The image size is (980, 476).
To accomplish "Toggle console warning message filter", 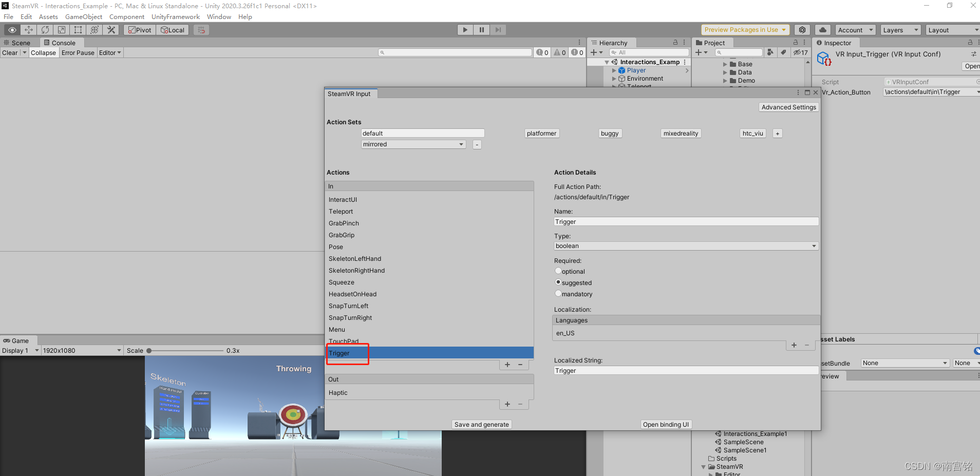I will tap(560, 52).
